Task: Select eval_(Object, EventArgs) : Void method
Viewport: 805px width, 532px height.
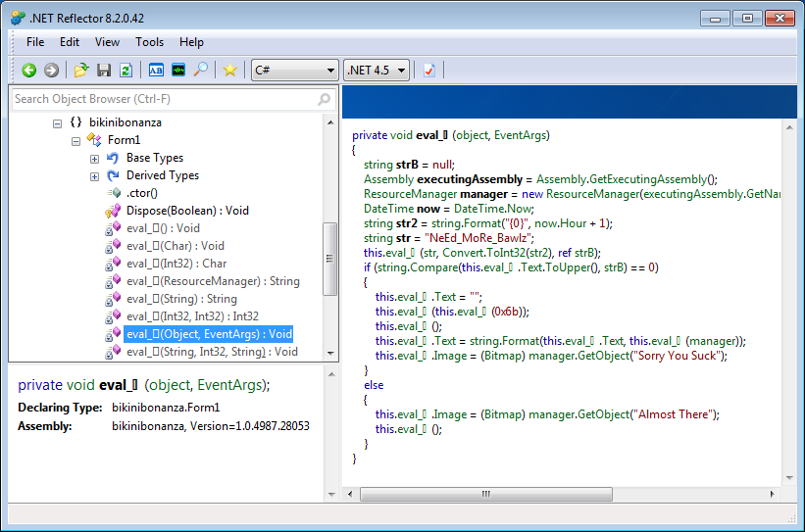Action: [x=209, y=334]
